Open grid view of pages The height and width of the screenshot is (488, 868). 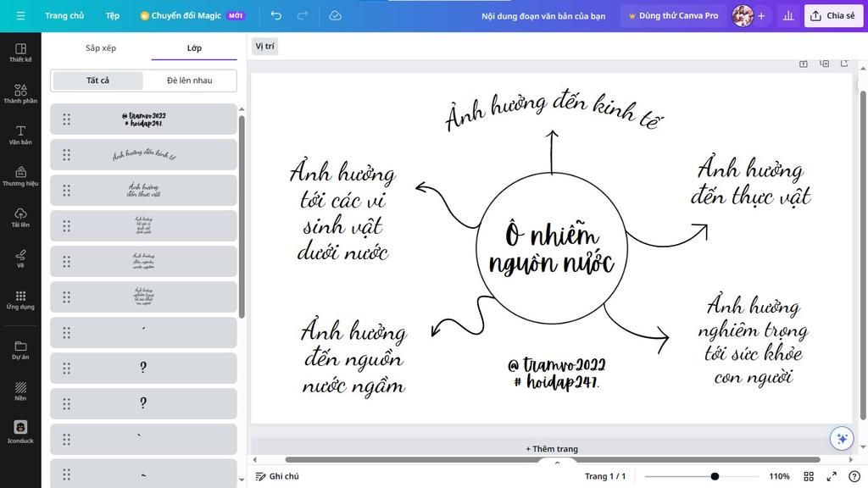click(x=809, y=476)
